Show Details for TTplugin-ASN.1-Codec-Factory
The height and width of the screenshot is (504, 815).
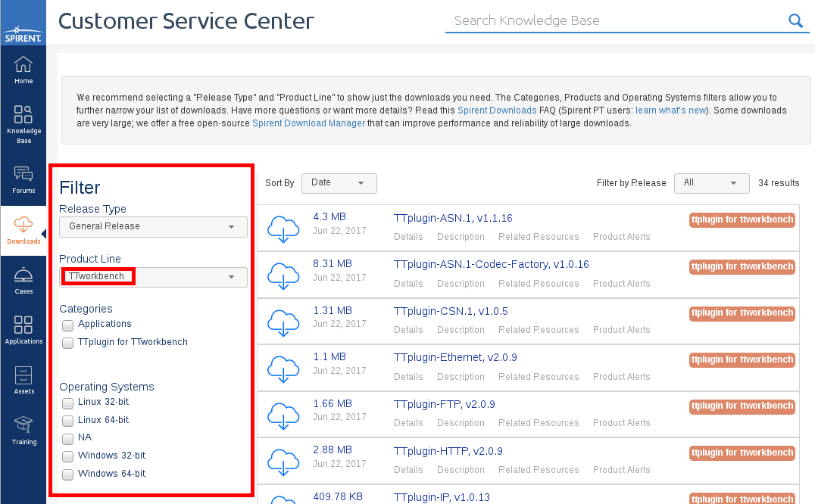click(x=408, y=284)
